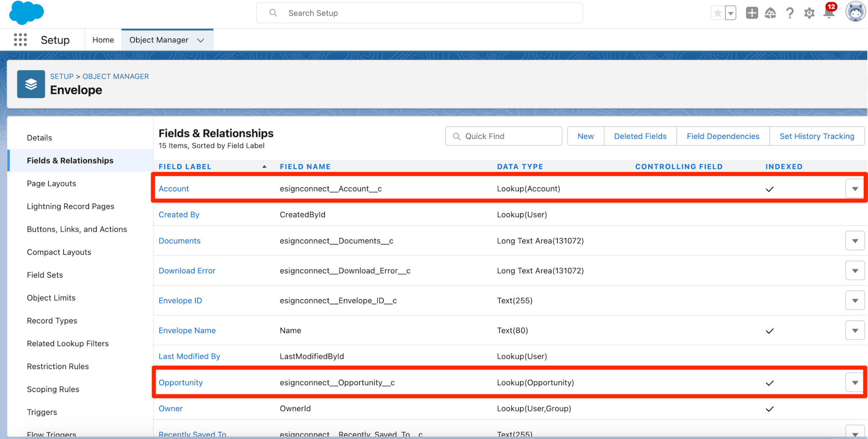Open the Documents row actions dropdown
Image resolution: width=868 pixels, height=439 pixels.
(x=855, y=241)
